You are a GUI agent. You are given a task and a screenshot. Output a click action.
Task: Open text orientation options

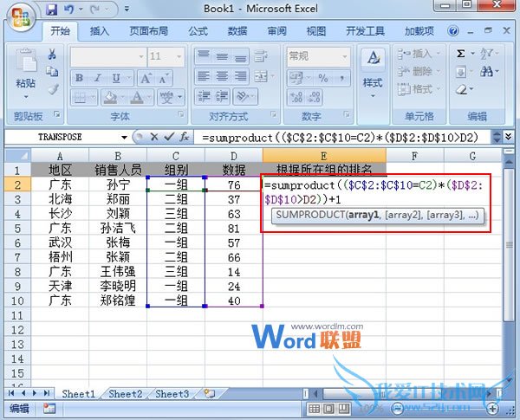[244, 97]
